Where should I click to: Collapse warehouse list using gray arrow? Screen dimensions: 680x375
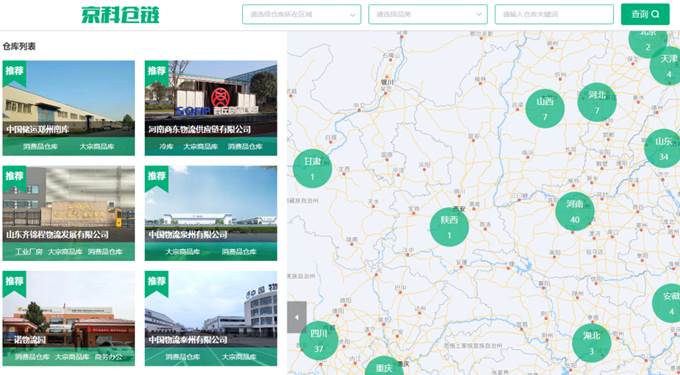point(297,317)
